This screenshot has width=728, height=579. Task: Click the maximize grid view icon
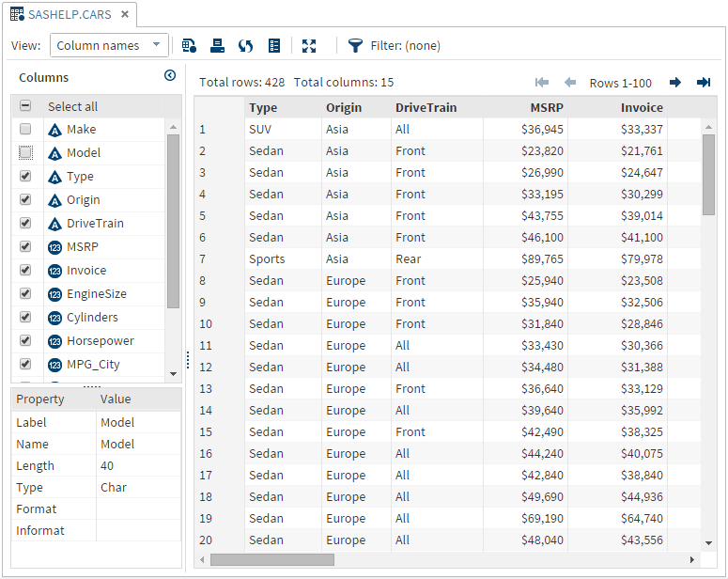pos(309,45)
